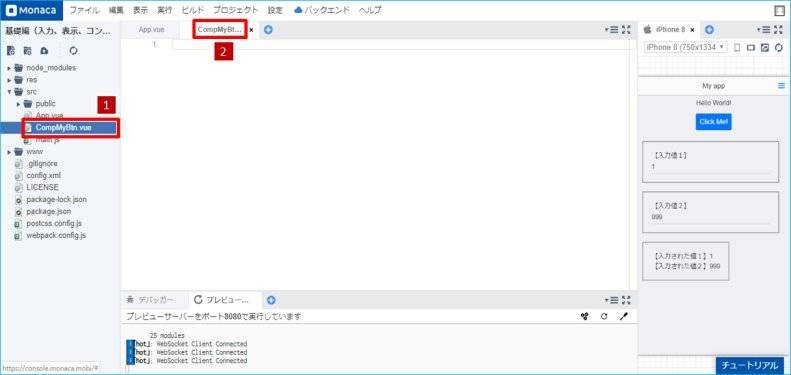Switch to the App.vue editor tab
This screenshot has height=375, width=791.
151,30
